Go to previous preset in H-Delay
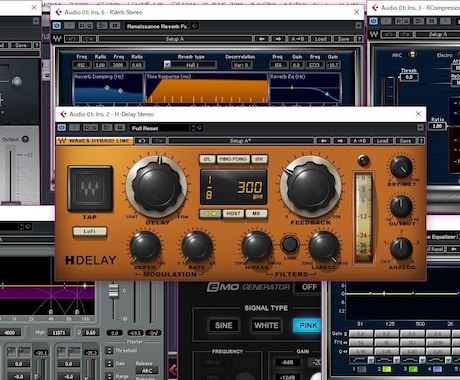Viewport: 460px width, 380px height. click(323, 141)
